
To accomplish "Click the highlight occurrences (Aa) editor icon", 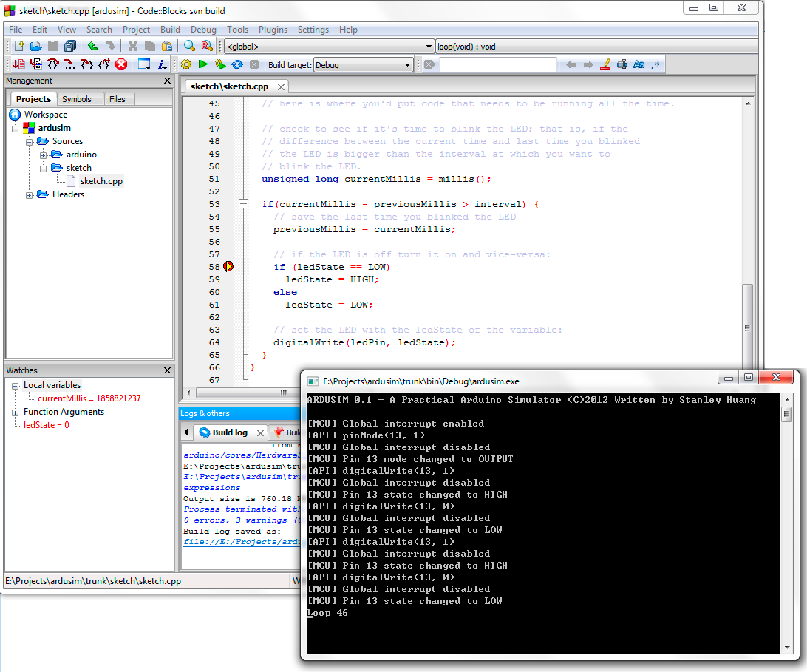I will pos(639,64).
